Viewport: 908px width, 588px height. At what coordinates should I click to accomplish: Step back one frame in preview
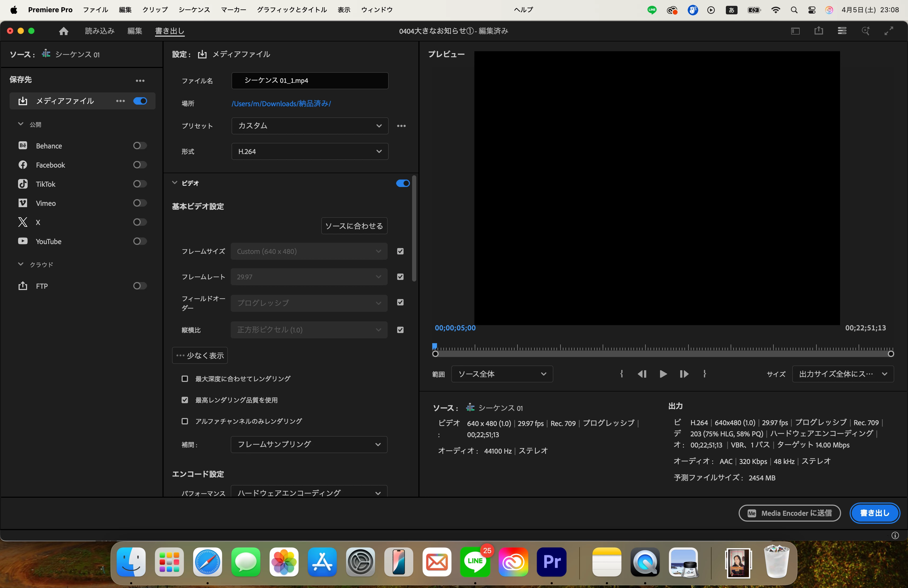(x=642, y=374)
